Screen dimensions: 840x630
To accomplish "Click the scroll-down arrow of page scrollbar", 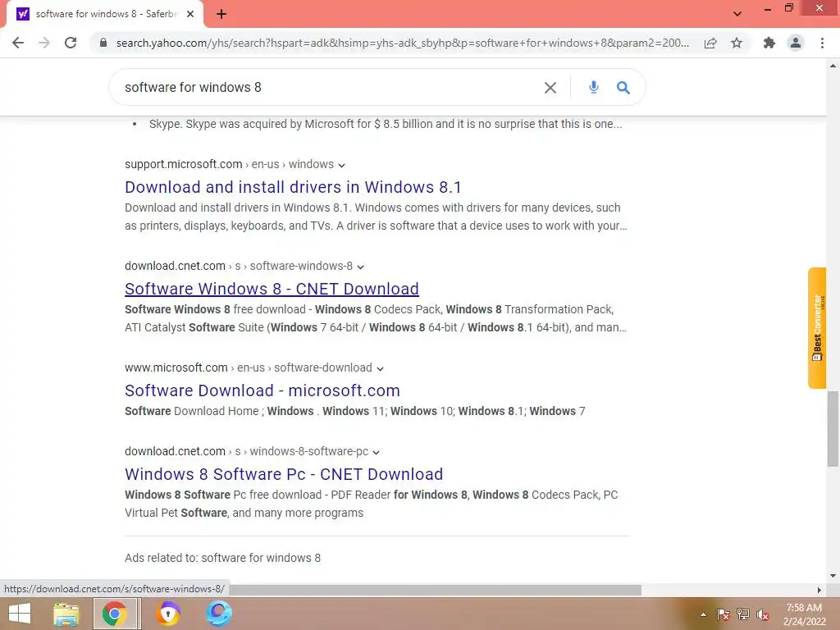I will (x=833, y=576).
